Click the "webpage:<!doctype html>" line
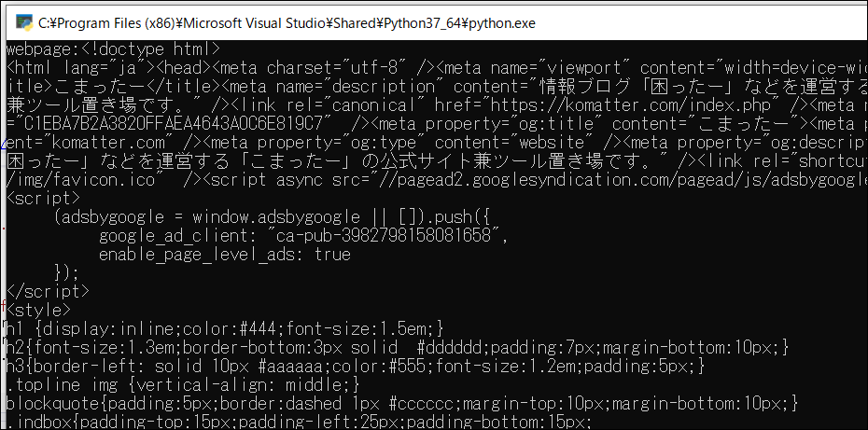 [x=113, y=49]
